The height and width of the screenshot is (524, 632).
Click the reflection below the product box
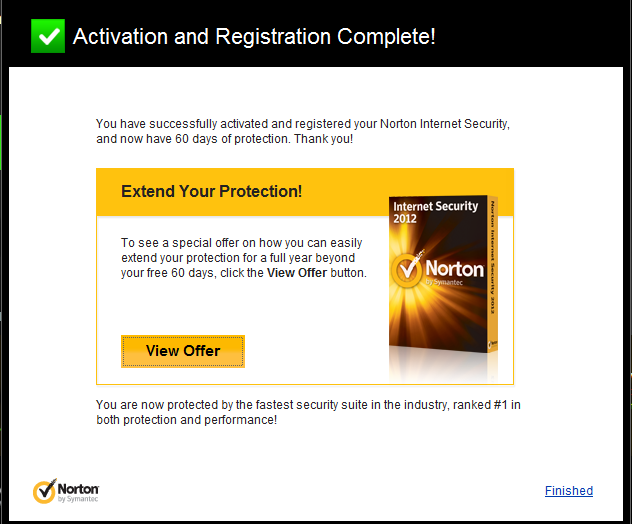tap(443, 366)
